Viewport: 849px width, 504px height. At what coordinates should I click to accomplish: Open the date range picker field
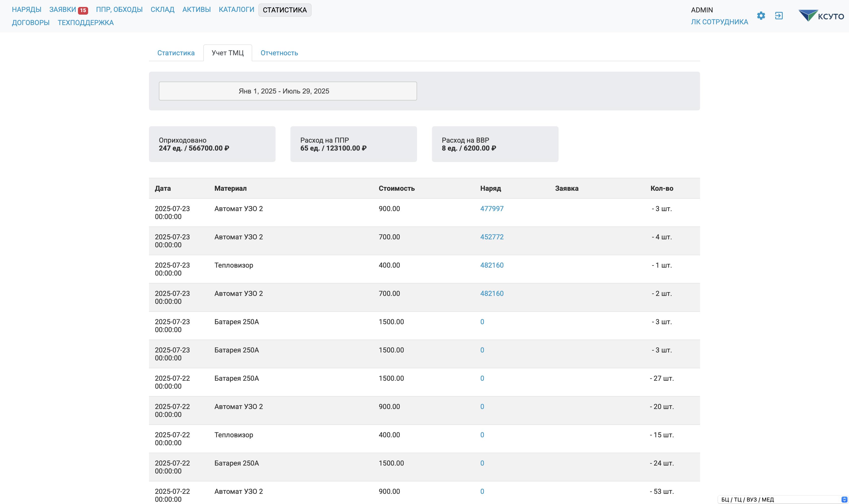coord(287,91)
